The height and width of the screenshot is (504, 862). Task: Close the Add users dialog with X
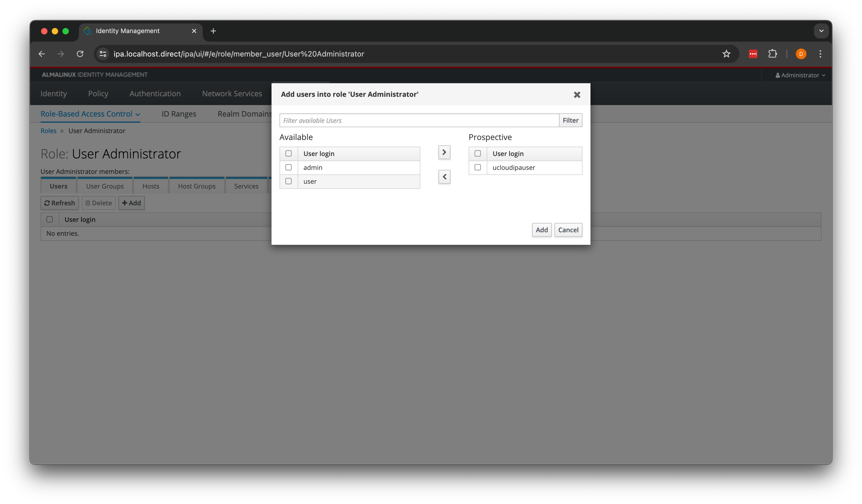coord(577,95)
